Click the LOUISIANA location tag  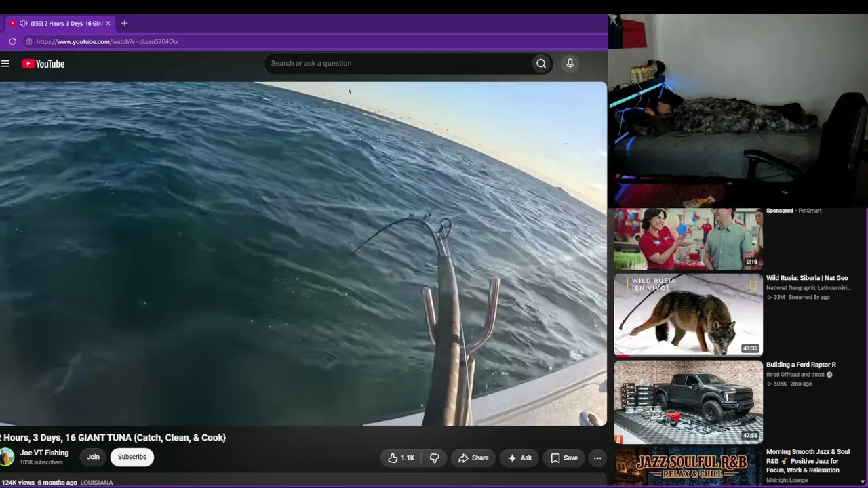[x=96, y=483]
